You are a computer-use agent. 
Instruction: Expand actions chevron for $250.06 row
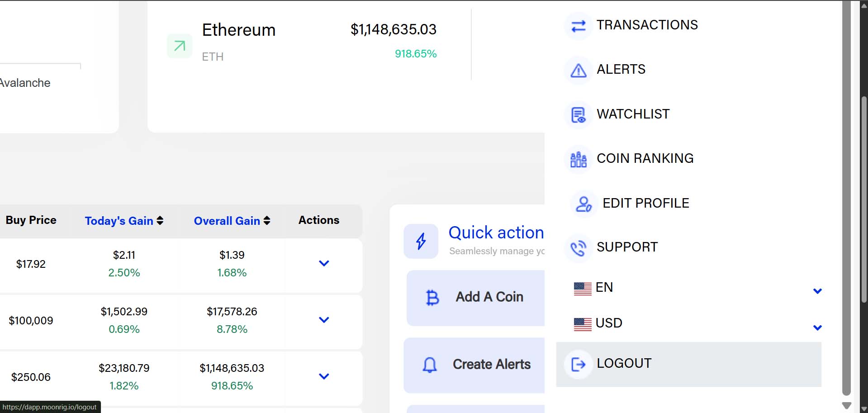tap(324, 376)
